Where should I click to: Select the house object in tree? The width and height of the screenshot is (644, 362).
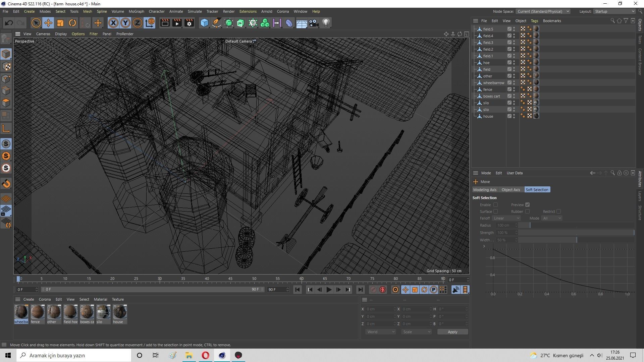click(x=488, y=116)
